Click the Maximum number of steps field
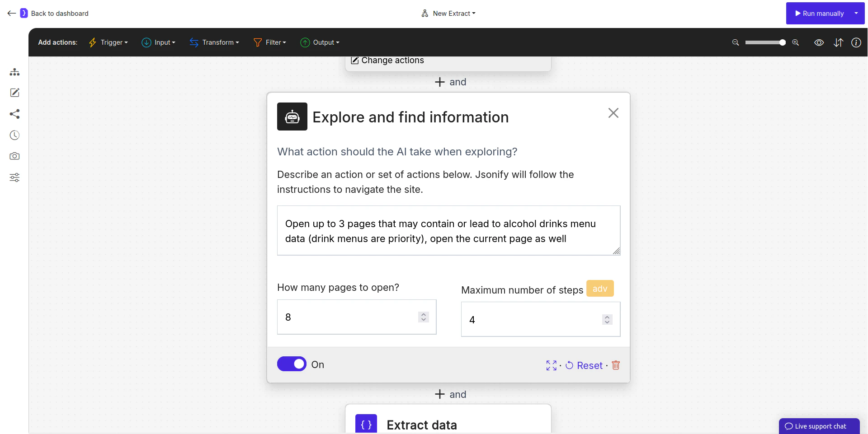Viewport: 868px width, 434px height. [x=541, y=319]
